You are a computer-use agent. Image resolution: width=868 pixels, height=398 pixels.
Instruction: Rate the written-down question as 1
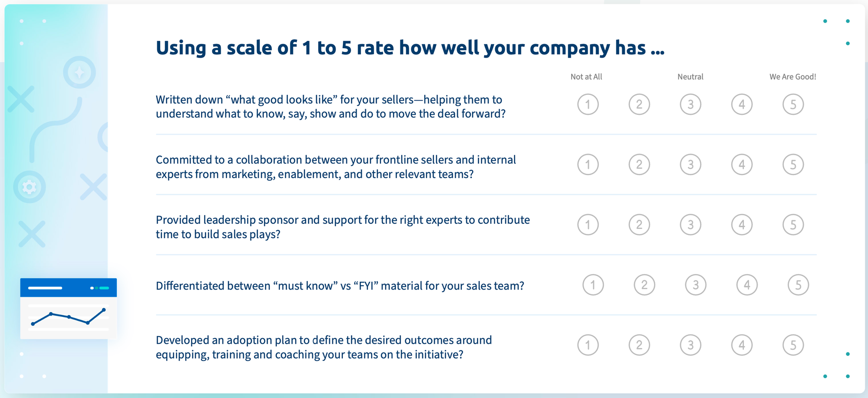[x=588, y=104]
